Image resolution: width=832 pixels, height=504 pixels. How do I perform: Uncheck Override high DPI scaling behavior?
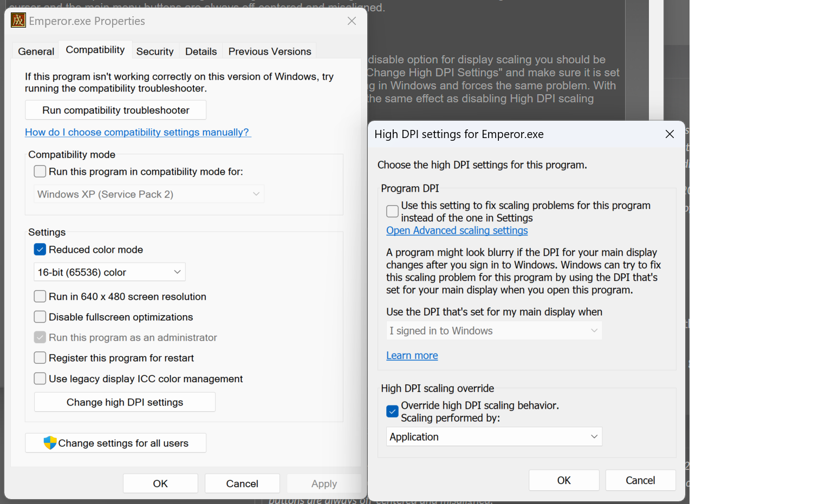393,411
